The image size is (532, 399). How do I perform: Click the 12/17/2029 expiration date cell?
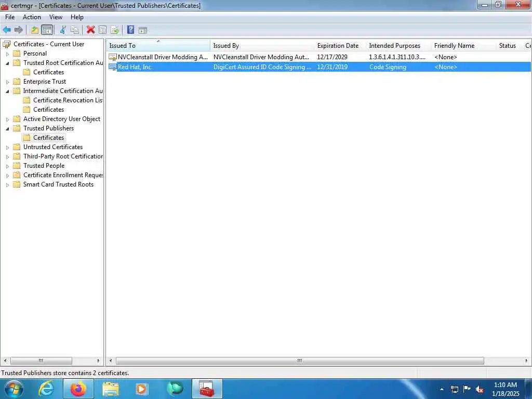click(332, 57)
